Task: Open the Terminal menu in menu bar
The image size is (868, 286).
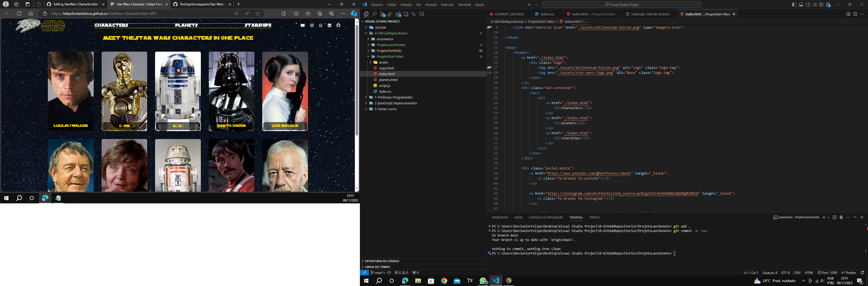Action: (464, 5)
